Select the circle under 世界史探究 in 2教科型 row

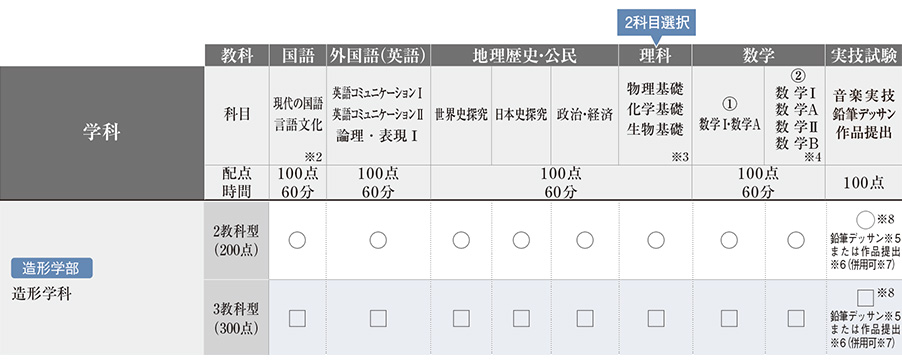click(x=461, y=240)
